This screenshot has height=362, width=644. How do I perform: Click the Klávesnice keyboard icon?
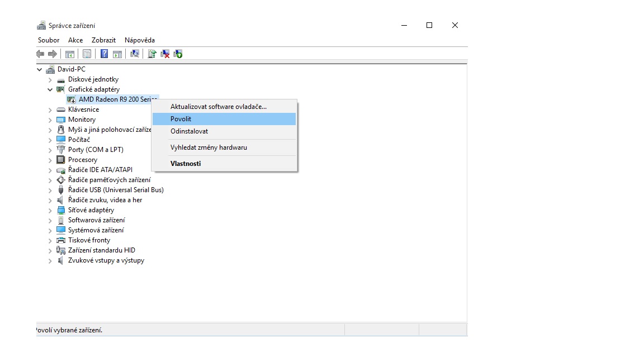(x=61, y=109)
